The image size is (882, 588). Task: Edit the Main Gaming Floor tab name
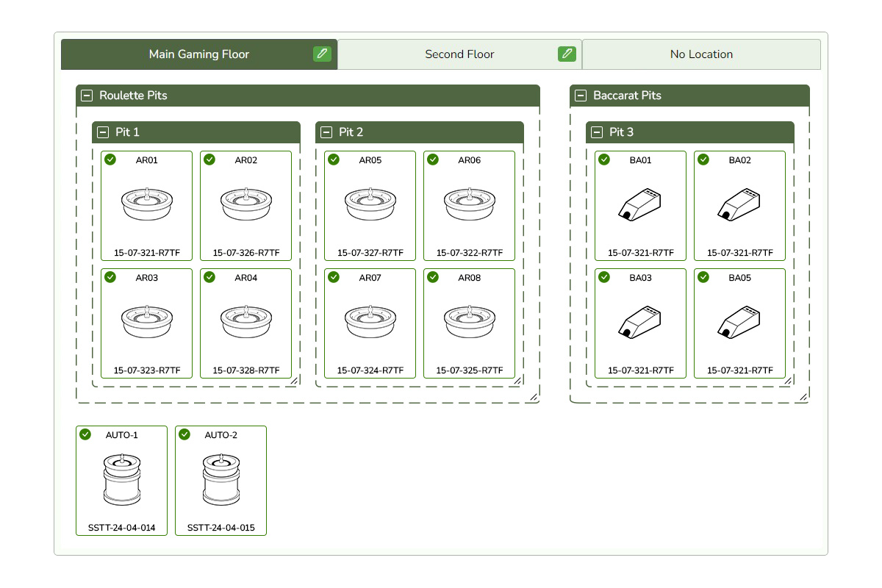pyautogui.click(x=322, y=54)
